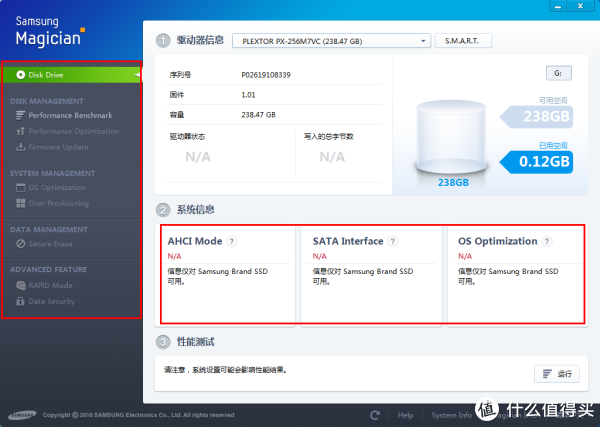Screen dimensions: 600x427
Task: Click the Over Provisioning grid icon
Action: [x=20, y=203]
